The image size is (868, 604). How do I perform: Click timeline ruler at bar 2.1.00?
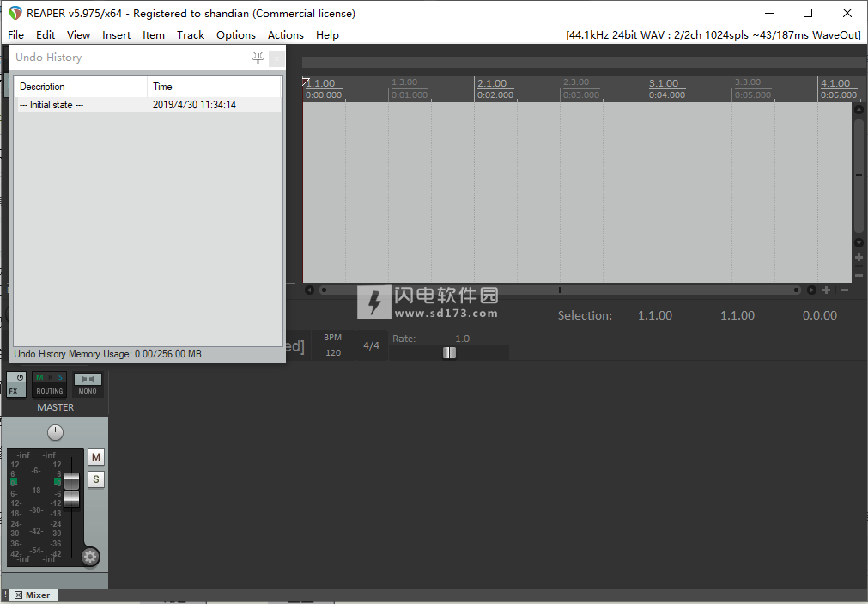492,83
